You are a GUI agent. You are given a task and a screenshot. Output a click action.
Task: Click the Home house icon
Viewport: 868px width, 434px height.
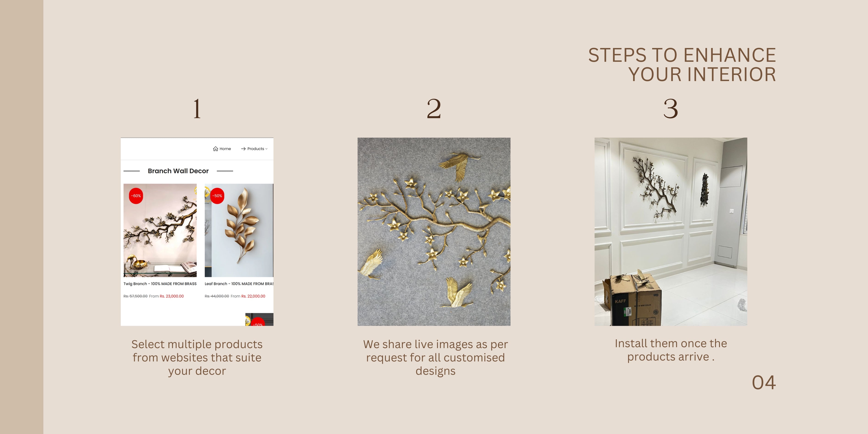[215, 149]
